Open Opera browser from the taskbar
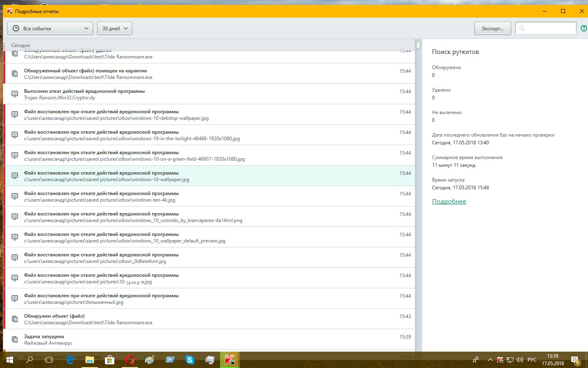 click(130, 360)
